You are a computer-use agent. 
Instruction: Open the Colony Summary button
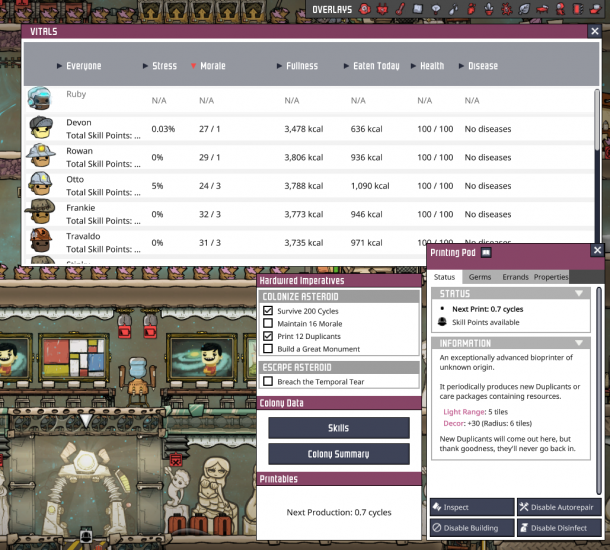point(339,454)
